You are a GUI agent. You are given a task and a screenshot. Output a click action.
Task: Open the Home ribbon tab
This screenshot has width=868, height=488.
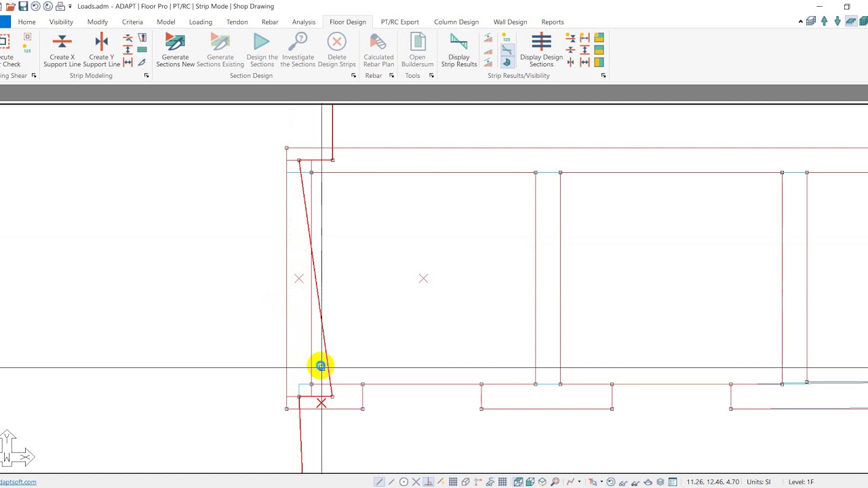click(27, 22)
